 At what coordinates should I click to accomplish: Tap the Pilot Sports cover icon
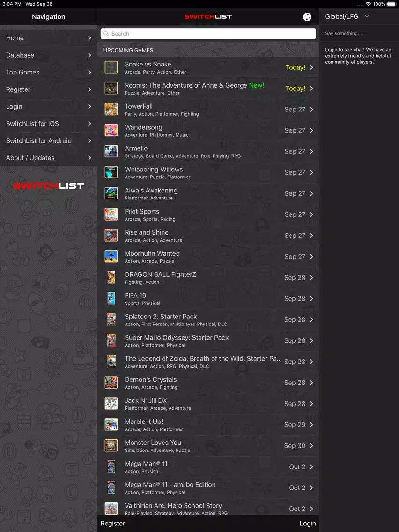(x=111, y=214)
